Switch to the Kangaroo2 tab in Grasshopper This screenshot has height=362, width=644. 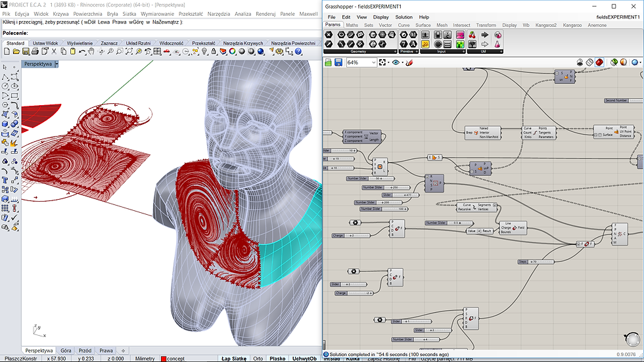point(546,25)
